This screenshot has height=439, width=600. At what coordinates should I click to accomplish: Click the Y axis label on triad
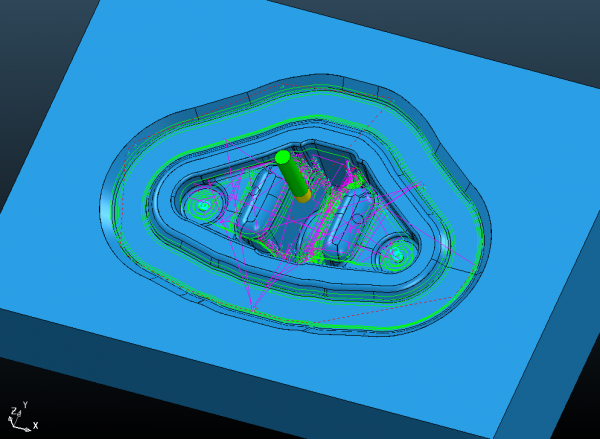[22, 405]
